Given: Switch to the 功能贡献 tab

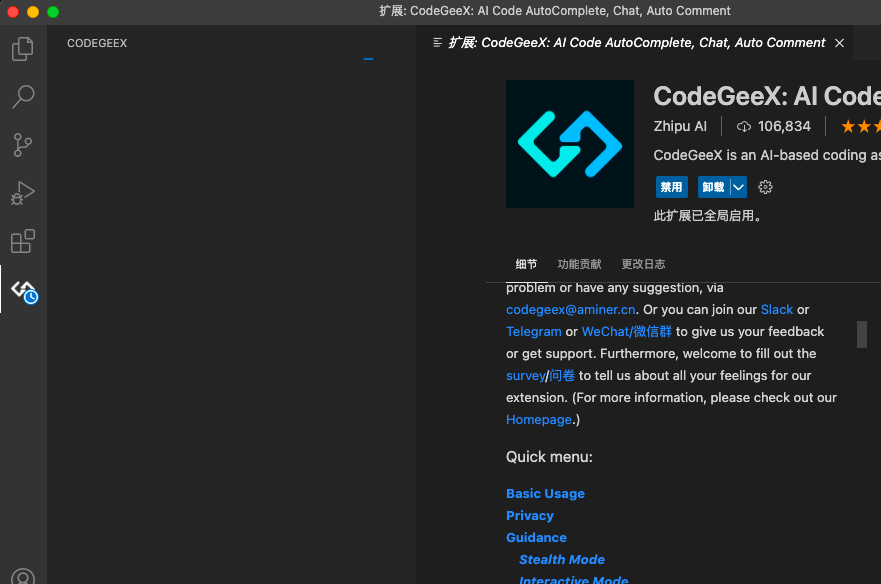Looking at the screenshot, I should tap(579, 263).
